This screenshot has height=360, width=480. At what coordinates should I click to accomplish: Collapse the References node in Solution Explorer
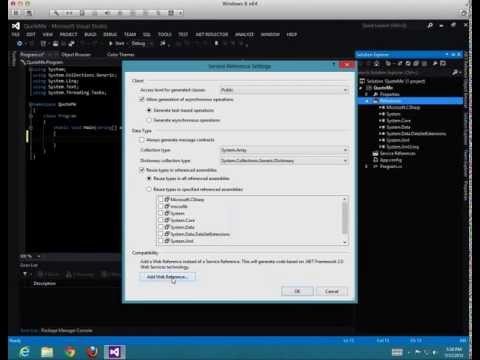click(367, 101)
